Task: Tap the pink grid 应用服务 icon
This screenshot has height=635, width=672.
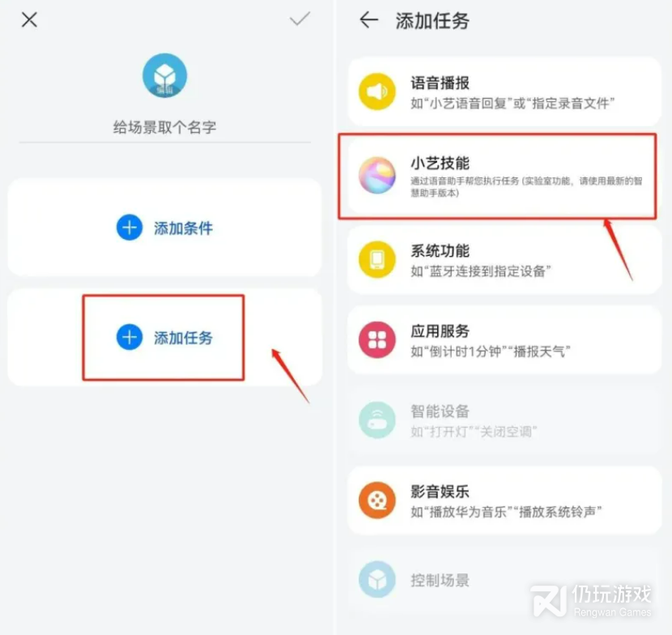Action: point(377,339)
